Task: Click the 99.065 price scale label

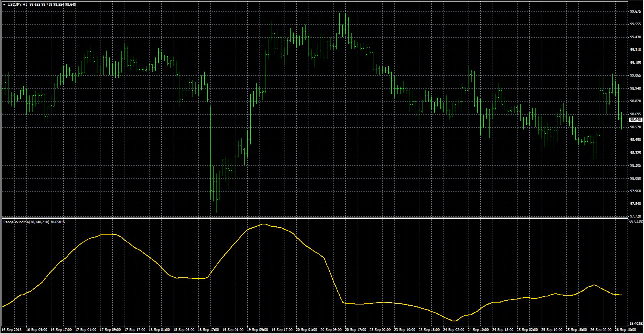Action: [635, 75]
